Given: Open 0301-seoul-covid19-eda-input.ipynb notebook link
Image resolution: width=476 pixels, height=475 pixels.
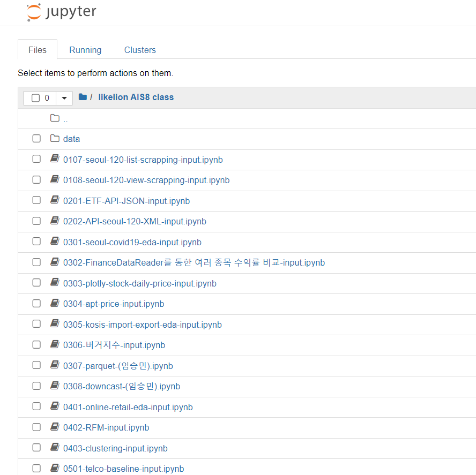Looking at the screenshot, I should pyautogui.click(x=132, y=242).
